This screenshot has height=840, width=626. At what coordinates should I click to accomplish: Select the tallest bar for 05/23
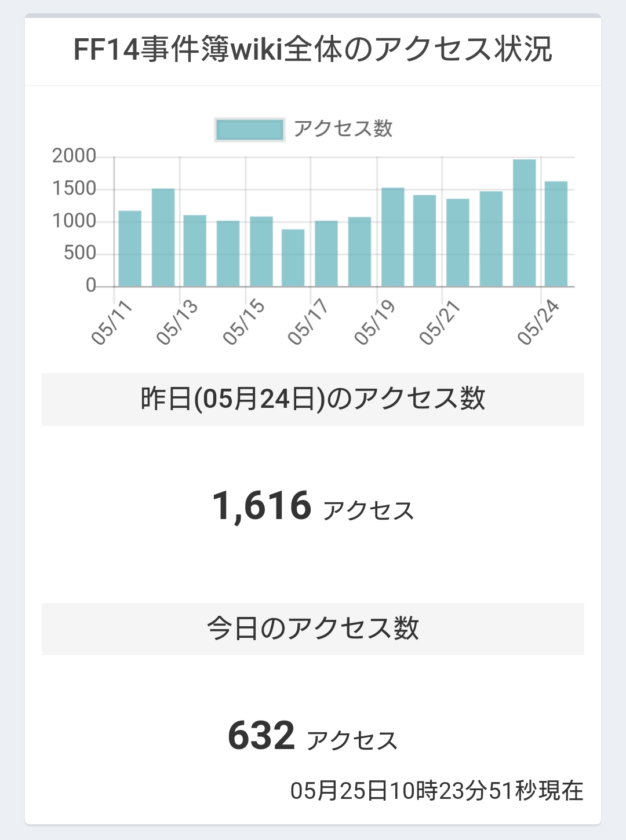tap(525, 223)
